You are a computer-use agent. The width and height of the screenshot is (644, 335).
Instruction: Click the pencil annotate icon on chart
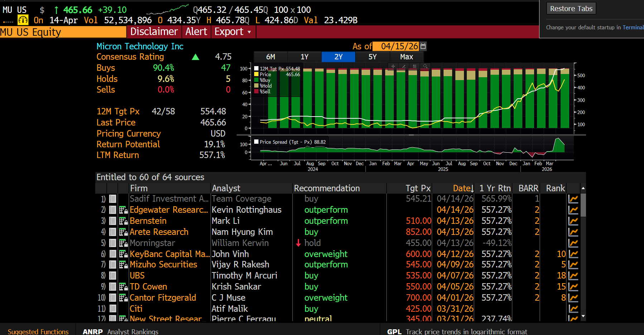(404, 66)
